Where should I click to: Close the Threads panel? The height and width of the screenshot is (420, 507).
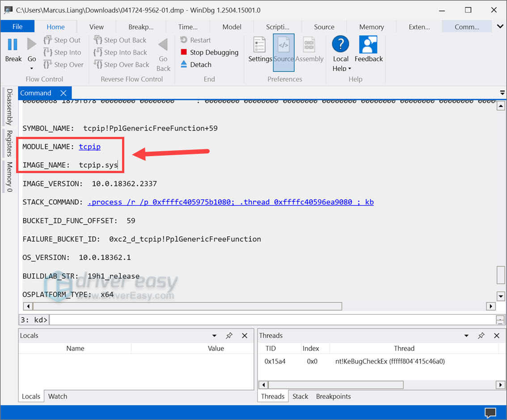497,335
